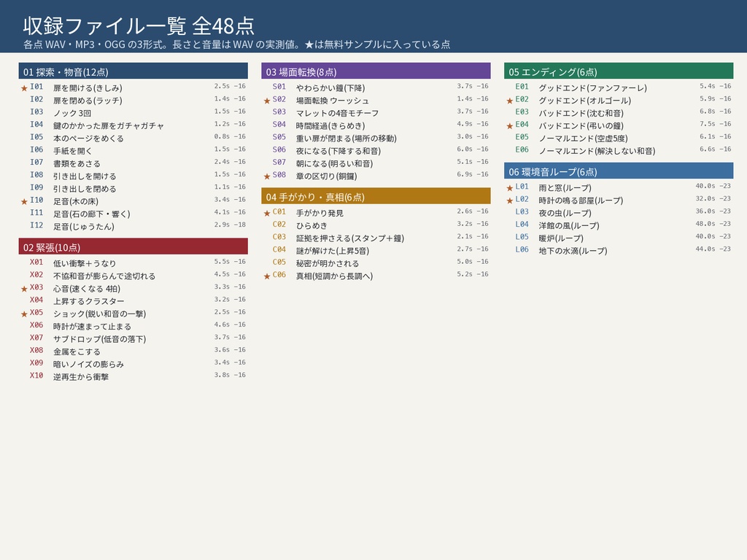Click the '2.9s -18' value for I12
747x560 pixels.
[230, 225]
